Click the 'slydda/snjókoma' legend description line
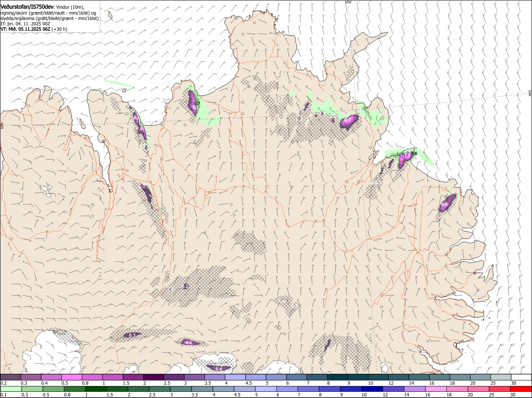The image size is (532, 398). [x=49, y=18]
